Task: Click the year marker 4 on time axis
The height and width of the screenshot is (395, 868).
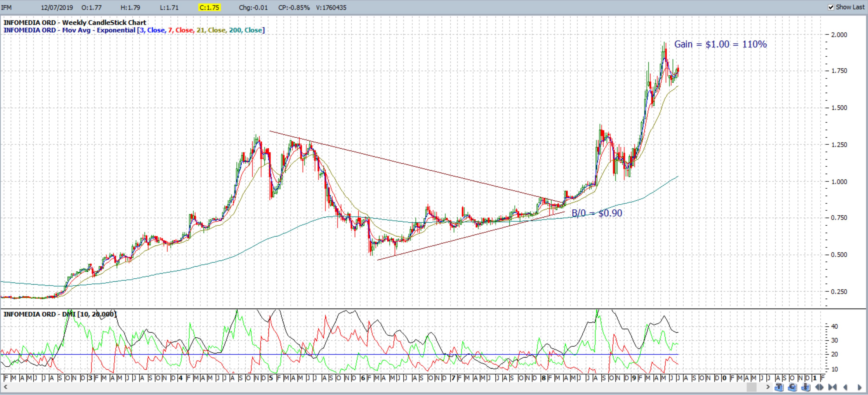Action: [x=181, y=378]
